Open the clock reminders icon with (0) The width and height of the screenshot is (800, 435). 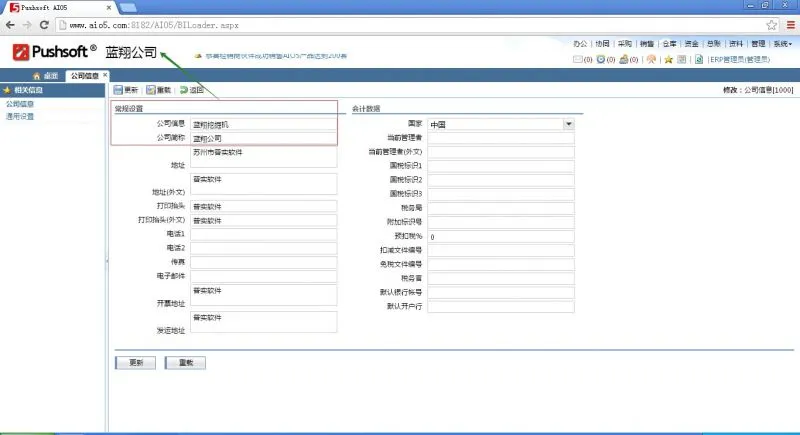(601, 60)
